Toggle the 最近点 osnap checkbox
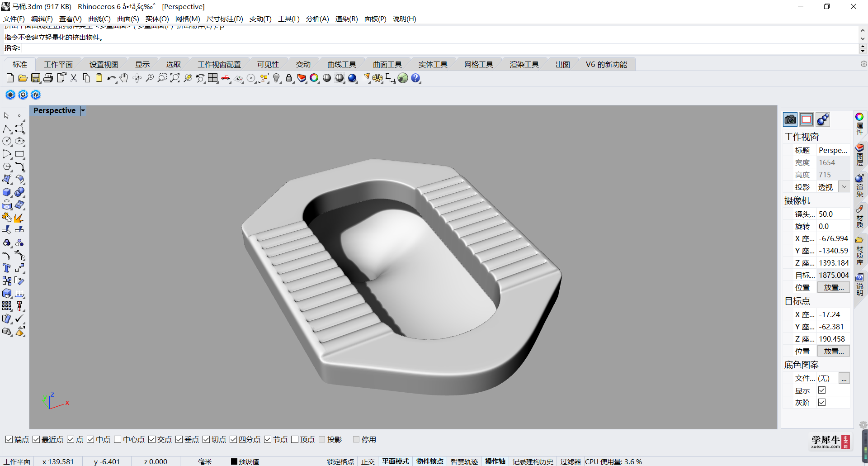 pyautogui.click(x=36, y=439)
